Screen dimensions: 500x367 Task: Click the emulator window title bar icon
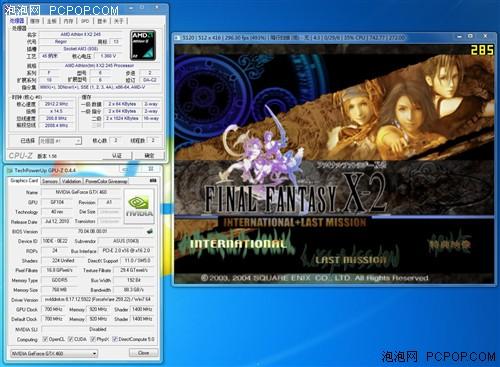pos(177,38)
